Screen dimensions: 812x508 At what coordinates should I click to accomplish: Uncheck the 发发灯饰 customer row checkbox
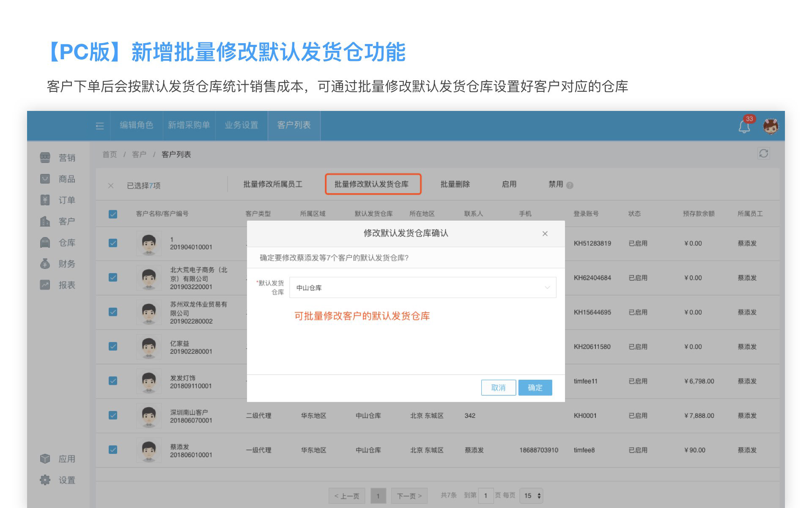[113, 381]
